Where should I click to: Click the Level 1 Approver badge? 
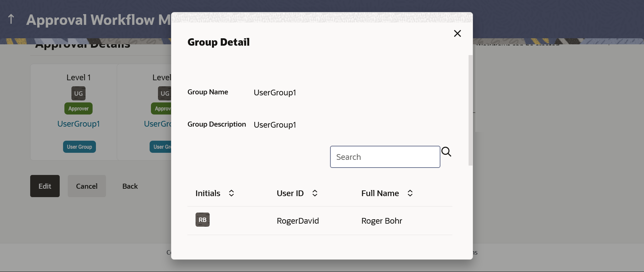coord(78,109)
